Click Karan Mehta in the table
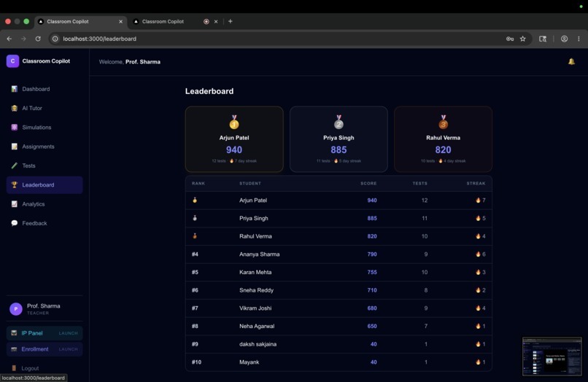This screenshot has height=382, width=588. click(x=255, y=272)
